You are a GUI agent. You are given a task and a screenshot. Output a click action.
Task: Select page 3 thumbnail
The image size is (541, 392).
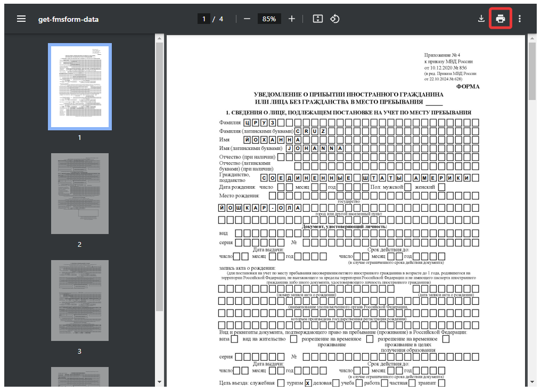click(80, 301)
